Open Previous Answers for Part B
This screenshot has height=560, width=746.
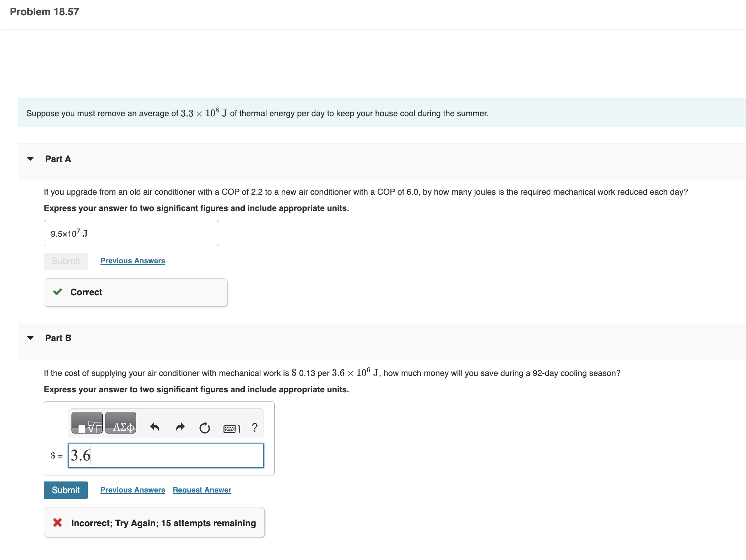(x=133, y=490)
